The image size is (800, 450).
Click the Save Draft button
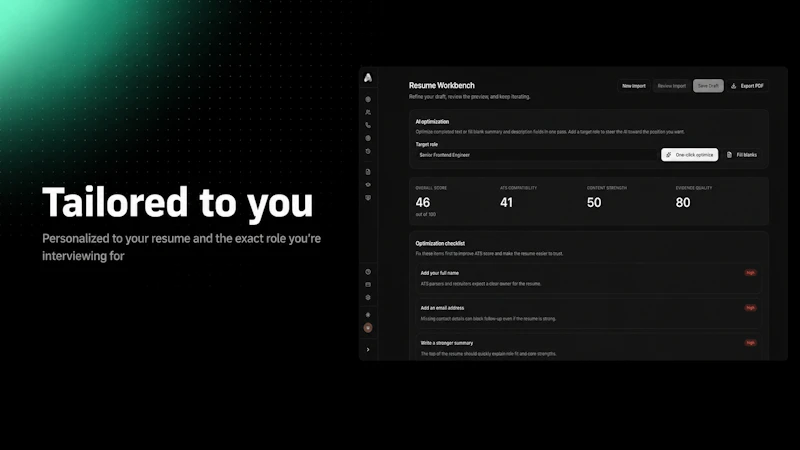pos(708,86)
